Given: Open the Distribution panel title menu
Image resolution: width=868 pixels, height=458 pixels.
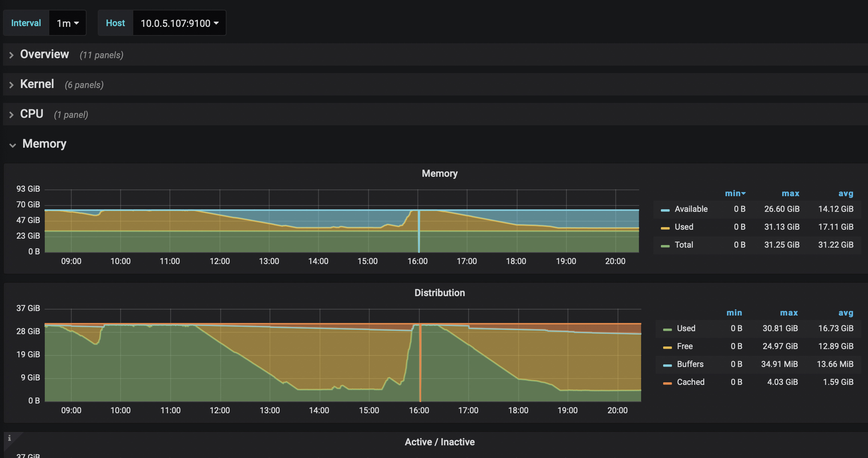Looking at the screenshot, I should click(440, 293).
